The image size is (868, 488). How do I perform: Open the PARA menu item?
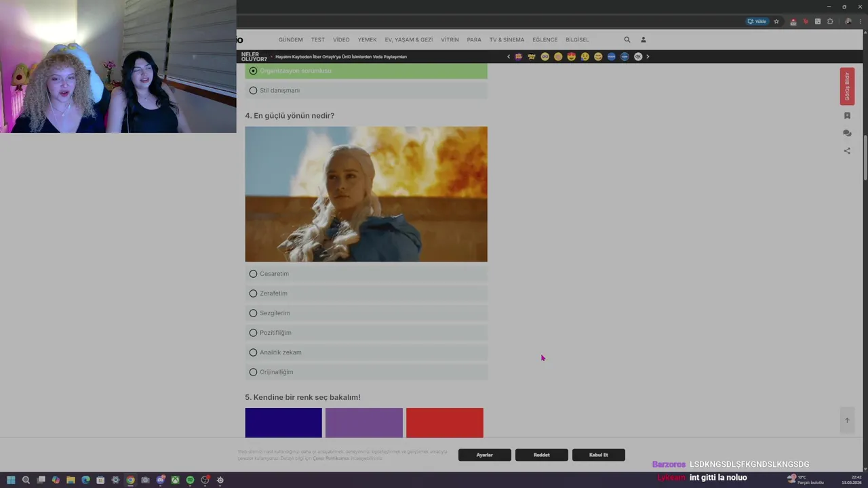(474, 40)
